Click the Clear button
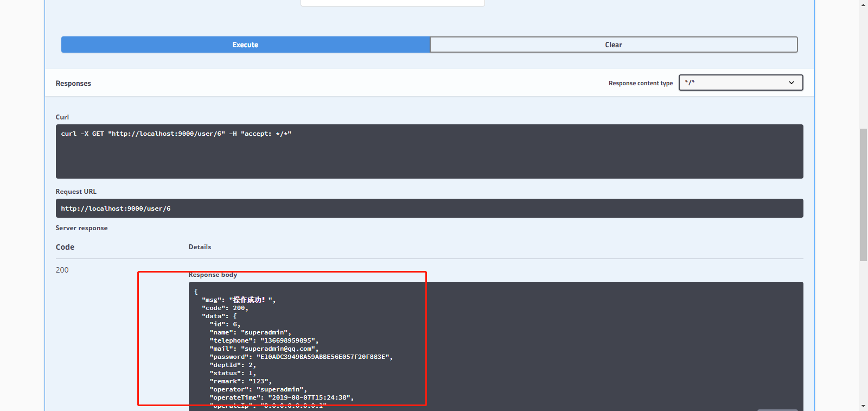868x411 pixels. [x=614, y=45]
